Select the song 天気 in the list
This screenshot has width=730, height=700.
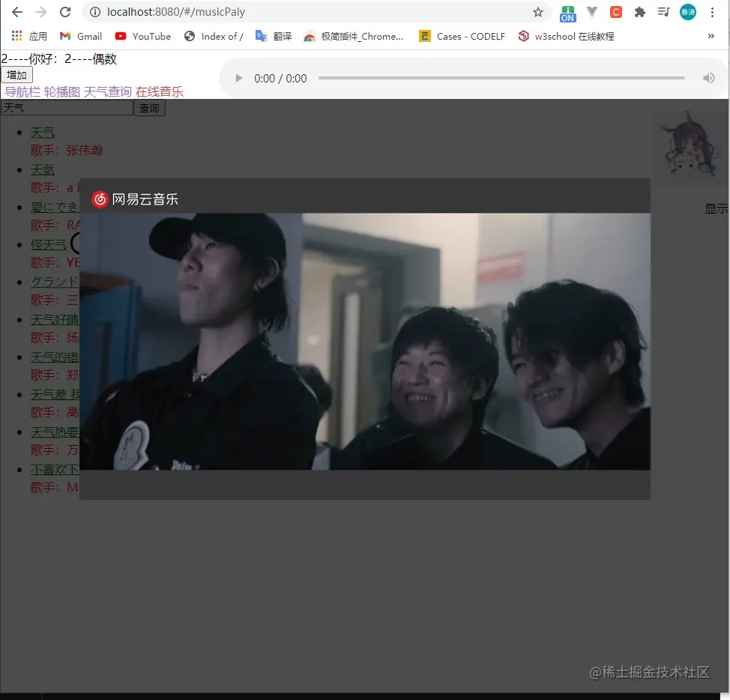pos(43,170)
